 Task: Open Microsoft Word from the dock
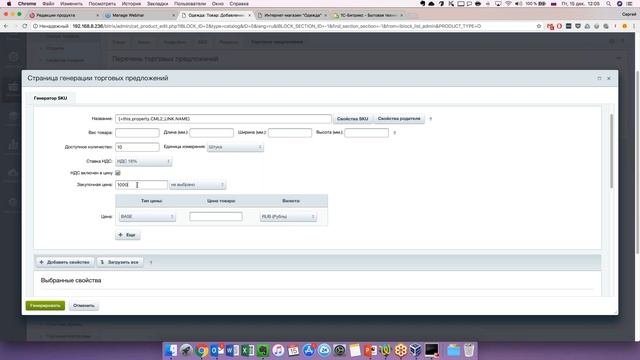tap(232, 350)
